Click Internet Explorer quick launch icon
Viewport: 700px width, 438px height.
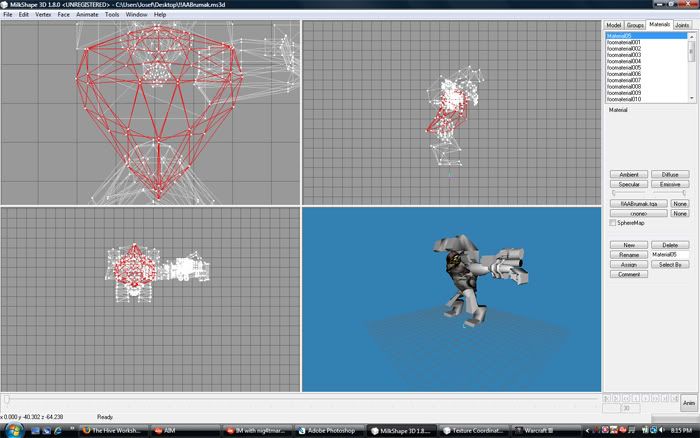[x=58, y=431]
